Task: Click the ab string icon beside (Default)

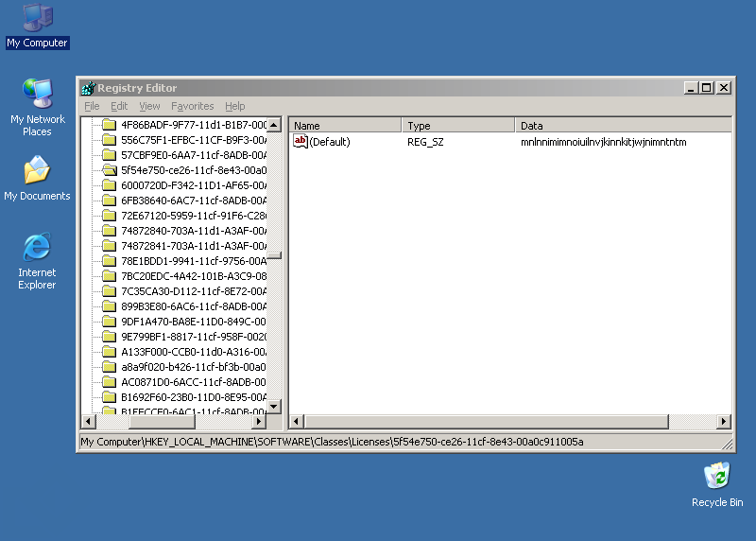Action: click(x=301, y=142)
